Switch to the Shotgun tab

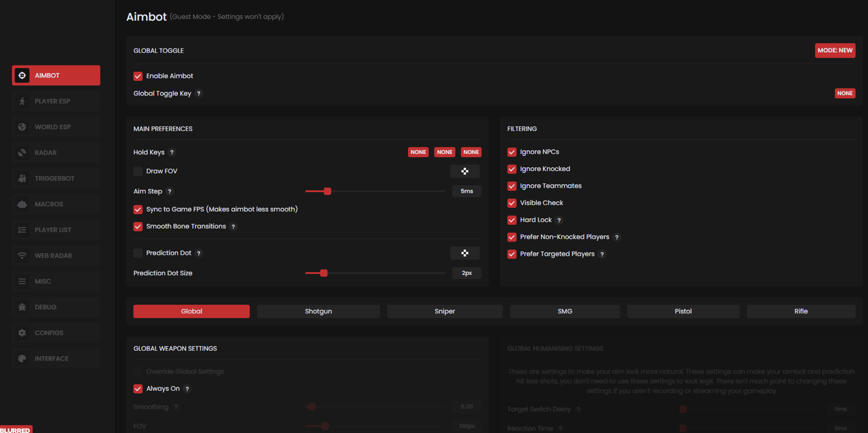click(x=318, y=311)
